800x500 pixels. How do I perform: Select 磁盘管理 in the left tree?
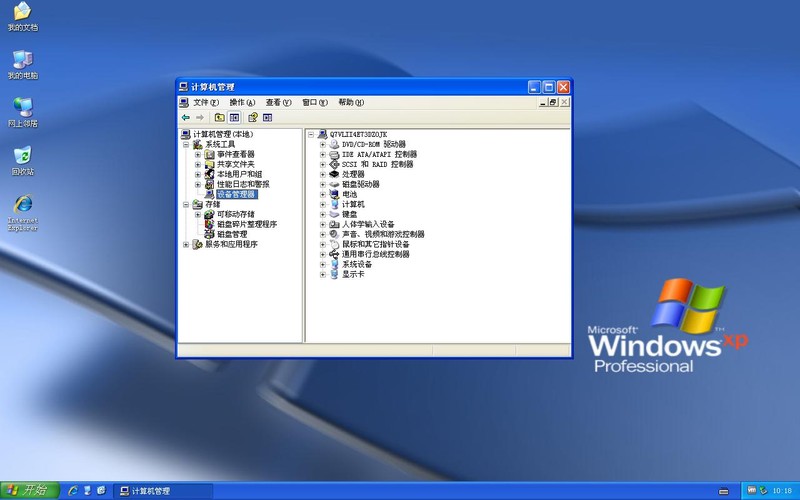[x=233, y=234]
